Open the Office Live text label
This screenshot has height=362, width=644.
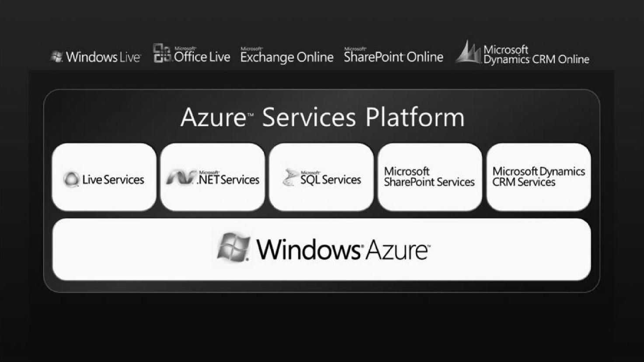point(202,56)
